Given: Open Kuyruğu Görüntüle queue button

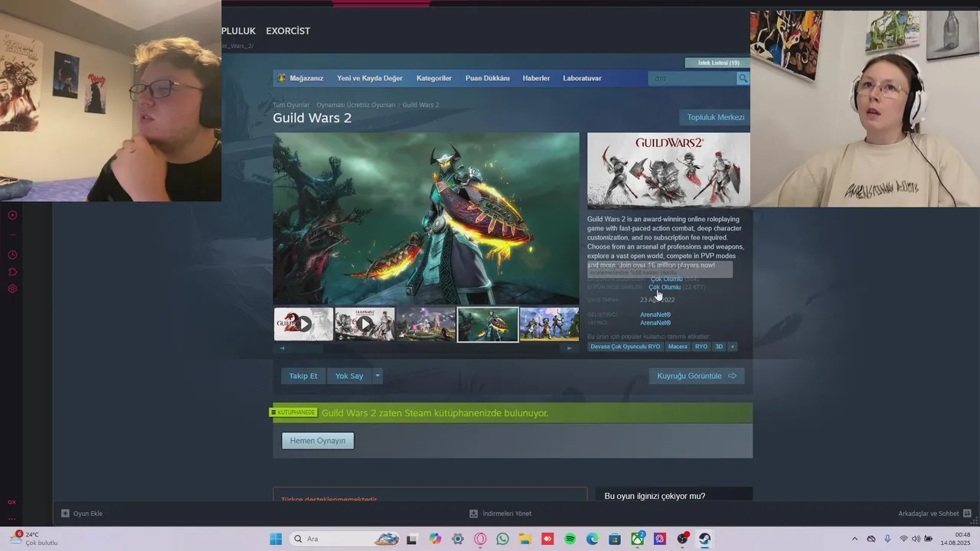Looking at the screenshot, I should pos(697,376).
